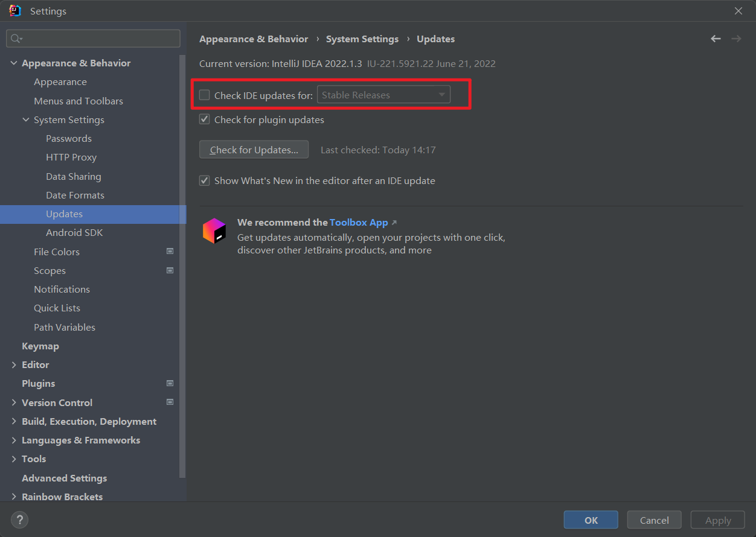Image resolution: width=756 pixels, height=537 pixels.
Task: Enable the Check IDE updates checkbox
Action: click(205, 95)
